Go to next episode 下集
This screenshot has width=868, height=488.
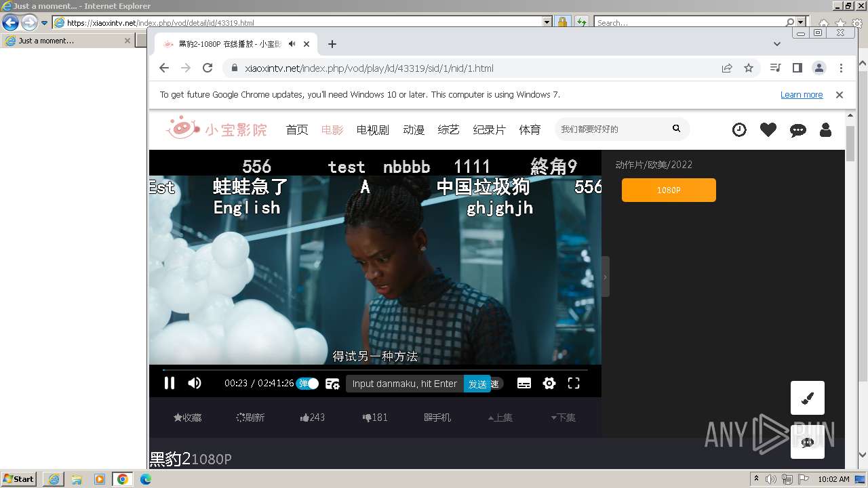[563, 418]
